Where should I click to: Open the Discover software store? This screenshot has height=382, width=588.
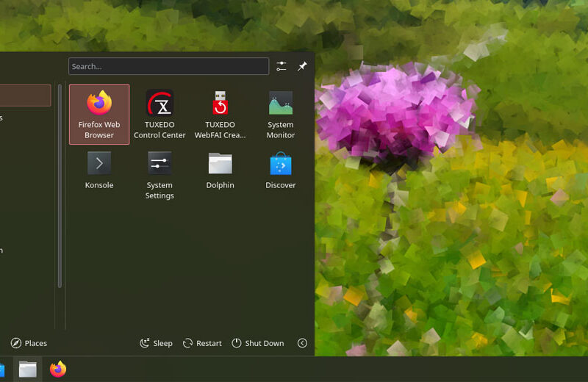coord(280,170)
